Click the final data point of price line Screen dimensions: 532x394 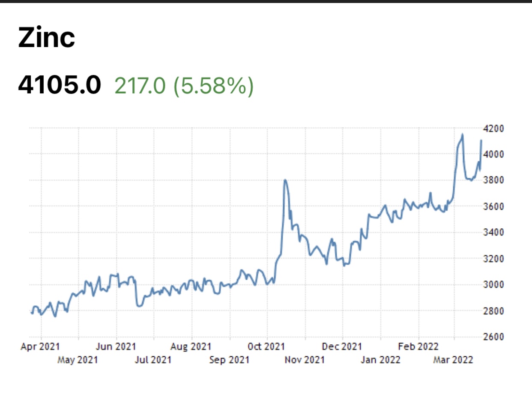point(481,140)
